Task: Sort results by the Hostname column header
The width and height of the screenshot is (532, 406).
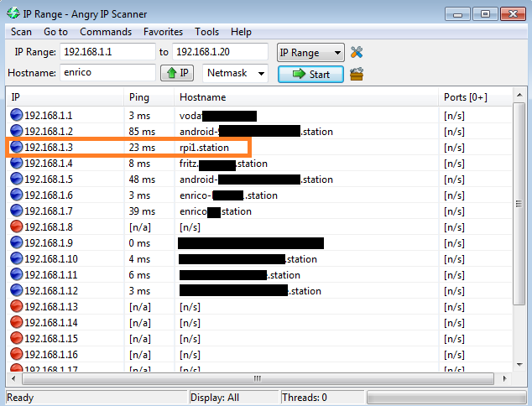Action: 306,97
